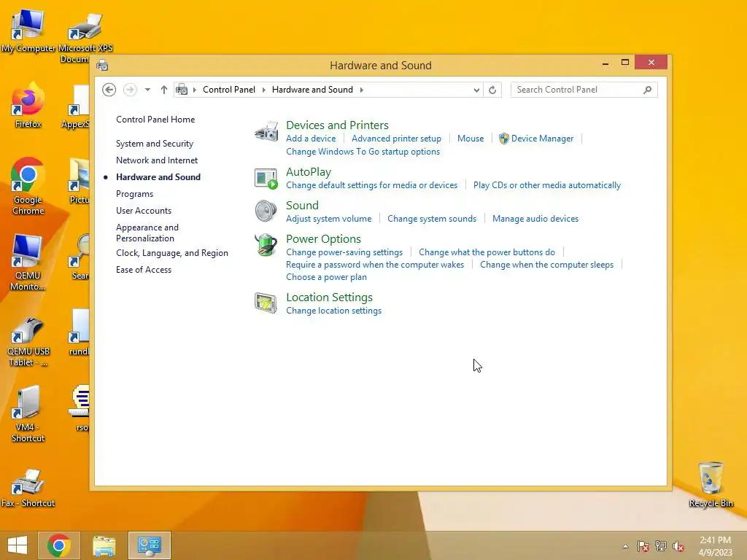Click Change location settings link

[333, 311]
